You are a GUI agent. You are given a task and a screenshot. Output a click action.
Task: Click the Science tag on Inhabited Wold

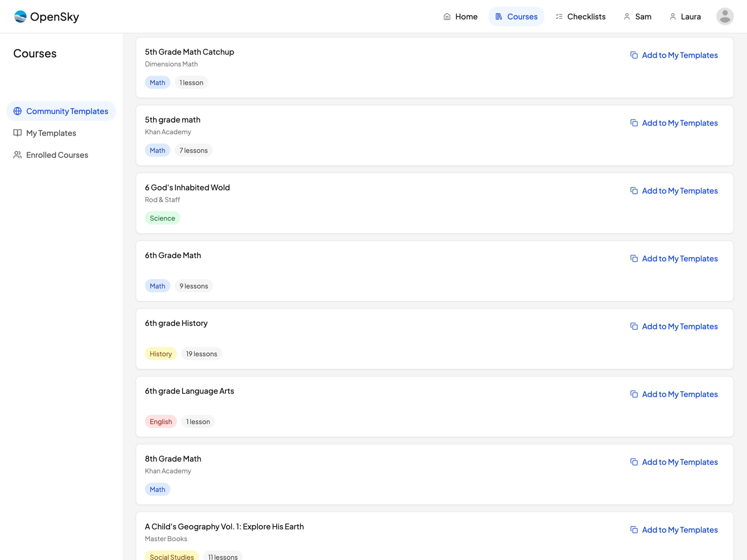click(x=162, y=218)
